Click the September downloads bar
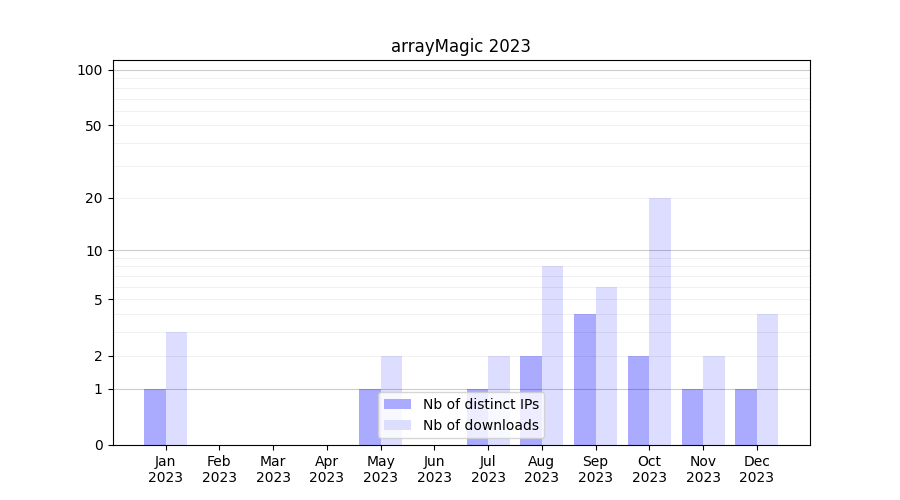Screen dimensions: 900x500 click(606, 366)
